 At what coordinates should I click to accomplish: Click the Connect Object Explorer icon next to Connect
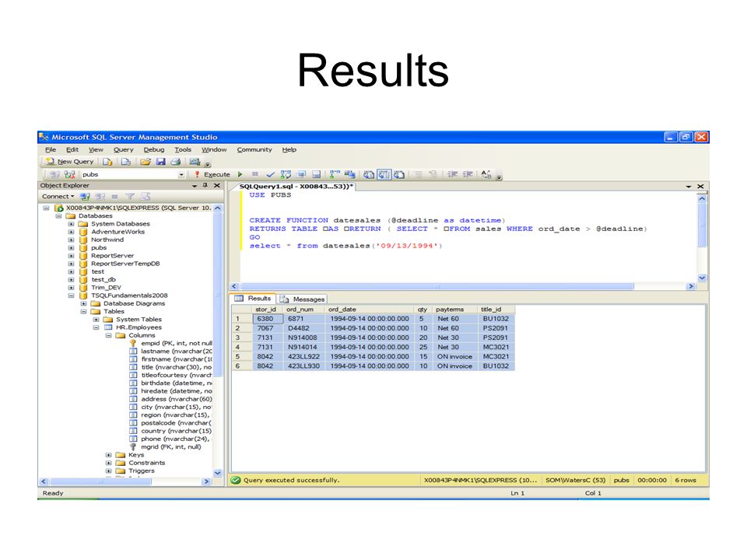pyautogui.click(x=85, y=196)
